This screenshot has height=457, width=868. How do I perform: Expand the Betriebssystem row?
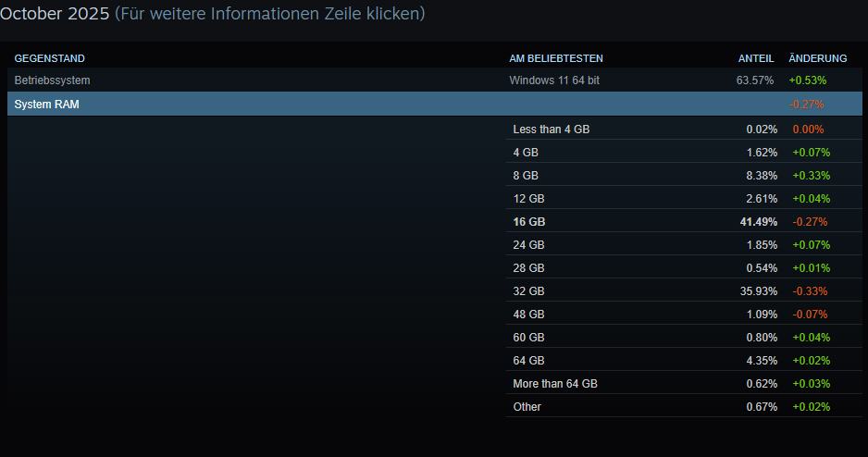coord(53,80)
